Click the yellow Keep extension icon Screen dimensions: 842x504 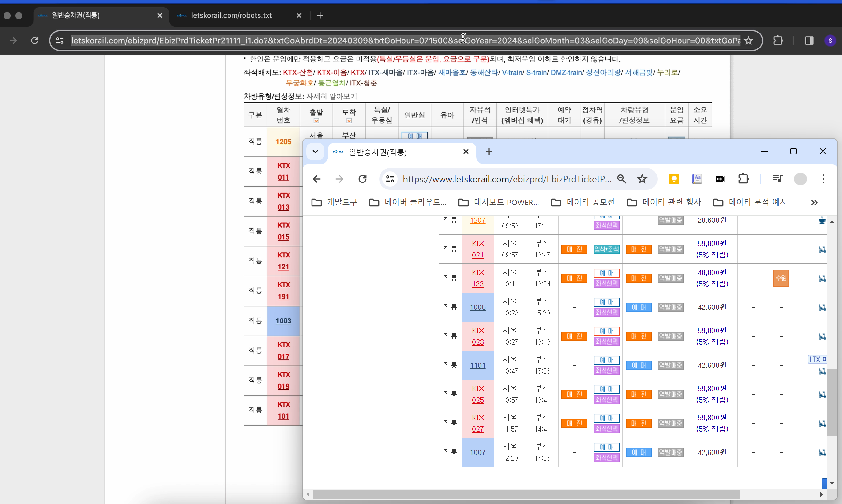point(674,179)
